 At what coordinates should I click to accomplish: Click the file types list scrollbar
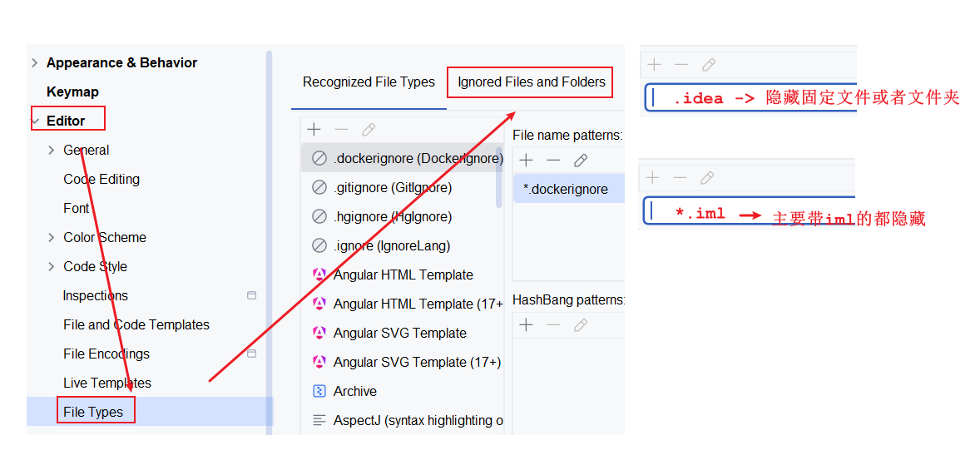click(x=499, y=177)
